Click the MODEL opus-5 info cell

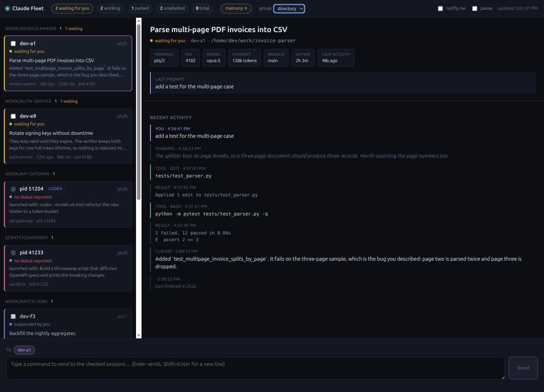point(214,58)
